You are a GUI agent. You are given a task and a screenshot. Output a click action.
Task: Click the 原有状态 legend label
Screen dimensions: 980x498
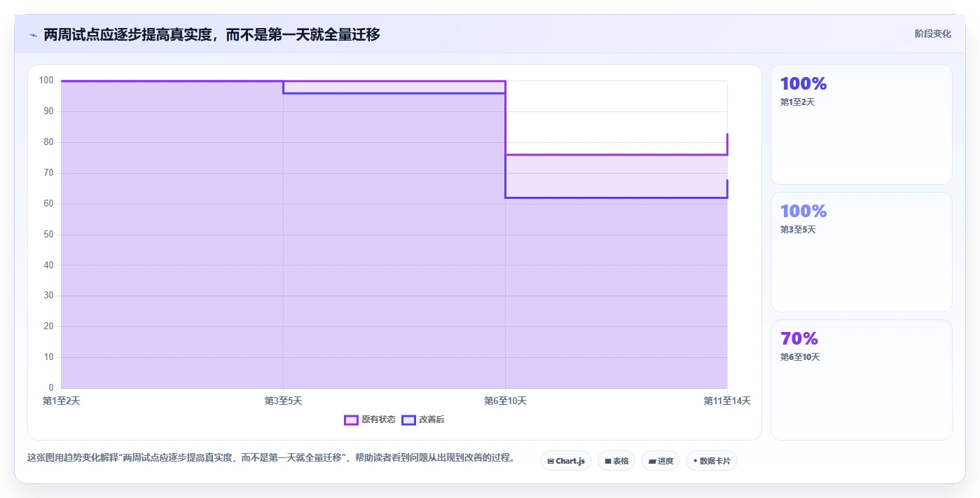click(x=378, y=420)
